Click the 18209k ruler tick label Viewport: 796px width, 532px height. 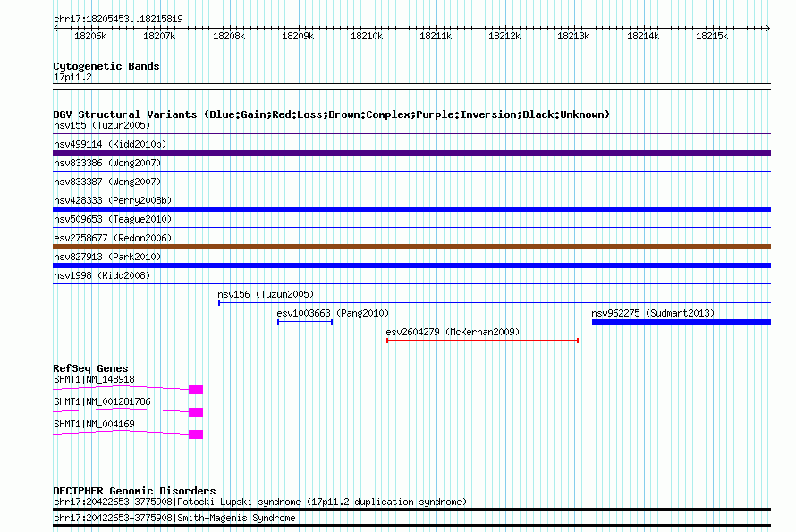(298, 36)
